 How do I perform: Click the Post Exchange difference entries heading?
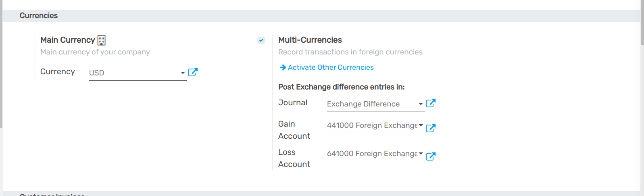[341, 87]
